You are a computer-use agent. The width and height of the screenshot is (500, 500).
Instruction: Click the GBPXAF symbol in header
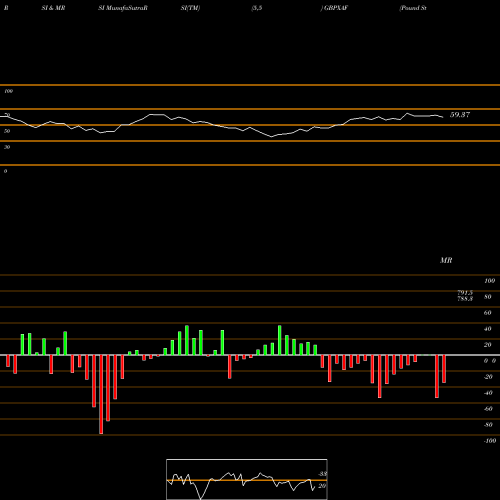click(x=336, y=8)
